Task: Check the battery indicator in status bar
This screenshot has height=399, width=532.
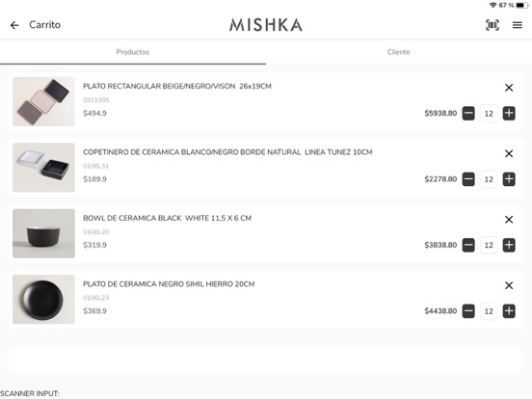Action: 521,5
